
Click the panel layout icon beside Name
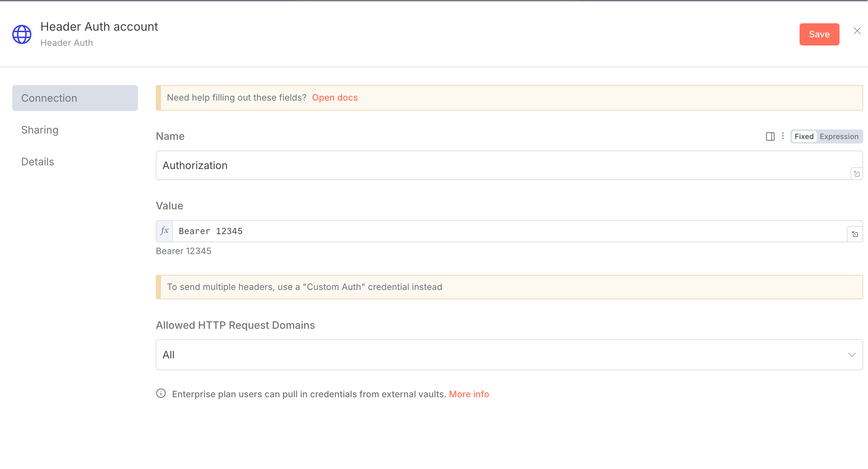click(770, 136)
